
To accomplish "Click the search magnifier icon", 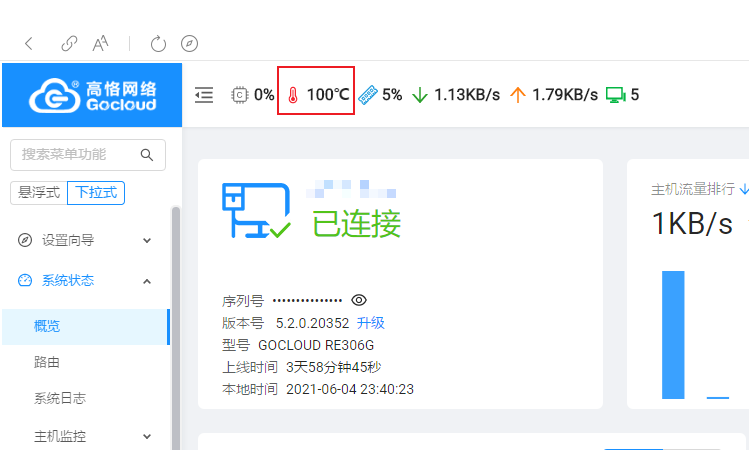I will [x=147, y=155].
